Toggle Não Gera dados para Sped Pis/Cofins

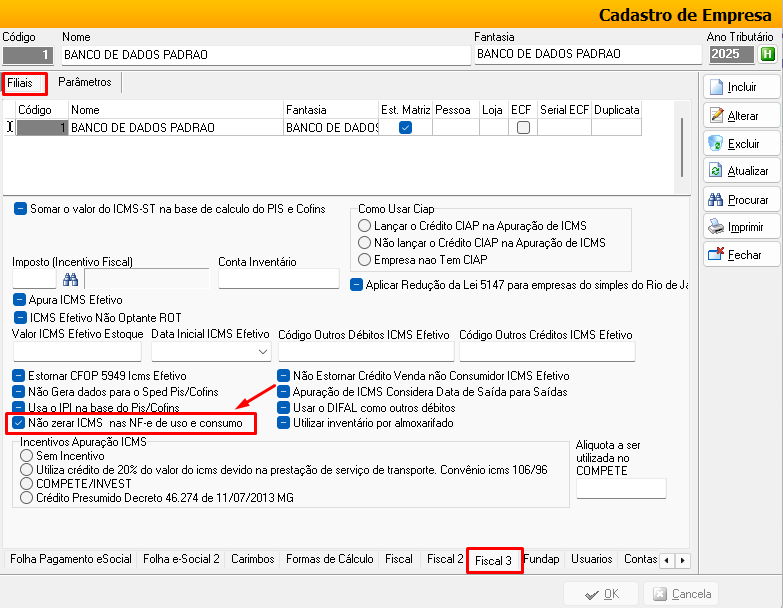pyautogui.click(x=18, y=391)
